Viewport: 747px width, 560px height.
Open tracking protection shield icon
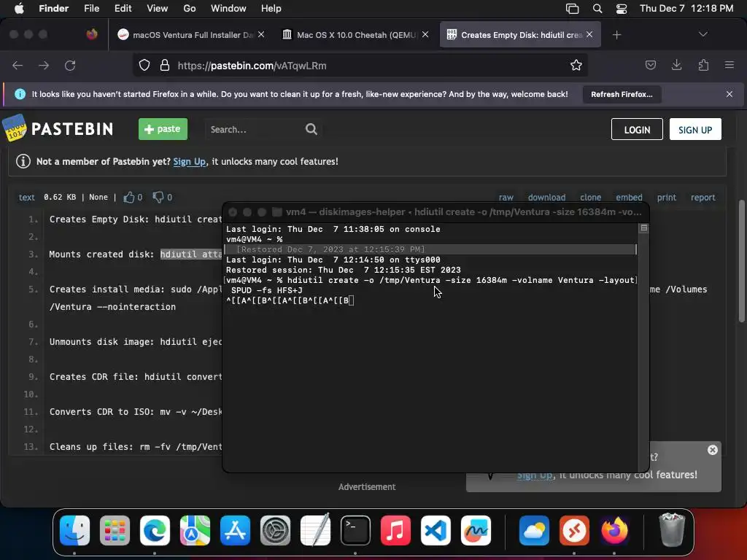[x=144, y=65]
